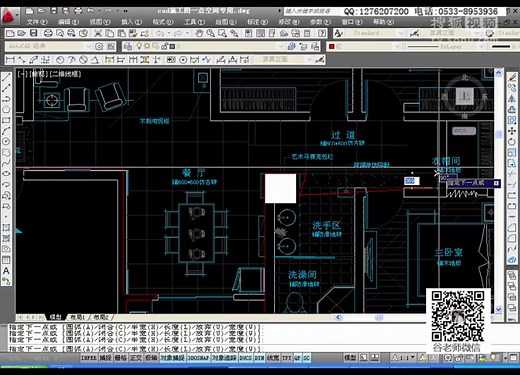Toggle 对象追踪 object tracking in status bar

click(224, 358)
